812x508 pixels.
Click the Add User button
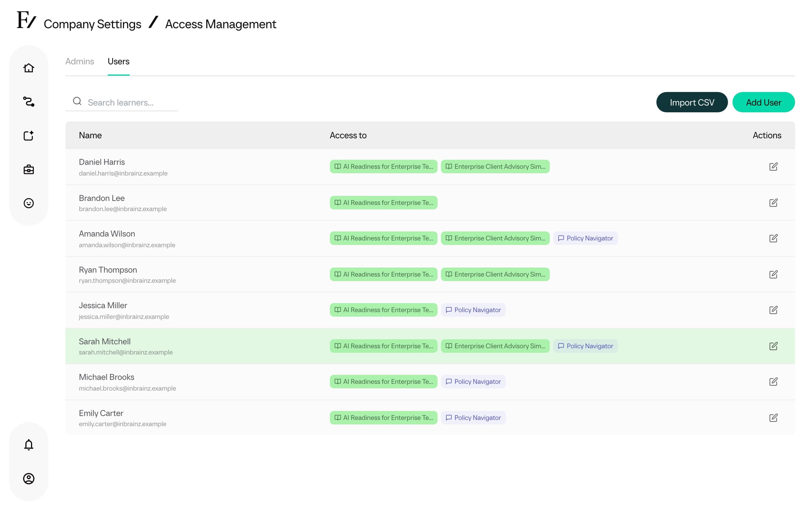(x=763, y=102)
